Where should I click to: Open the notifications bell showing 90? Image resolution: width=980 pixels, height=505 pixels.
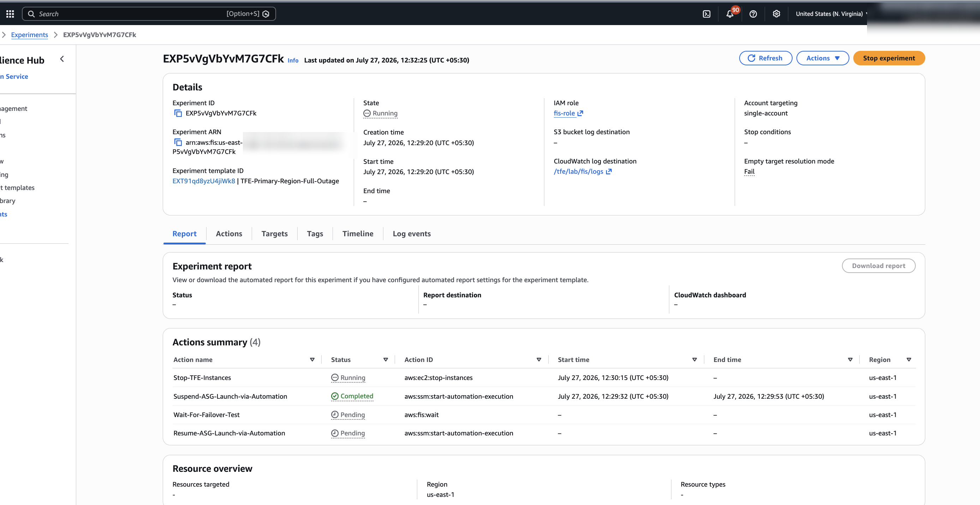click(729, 14)
